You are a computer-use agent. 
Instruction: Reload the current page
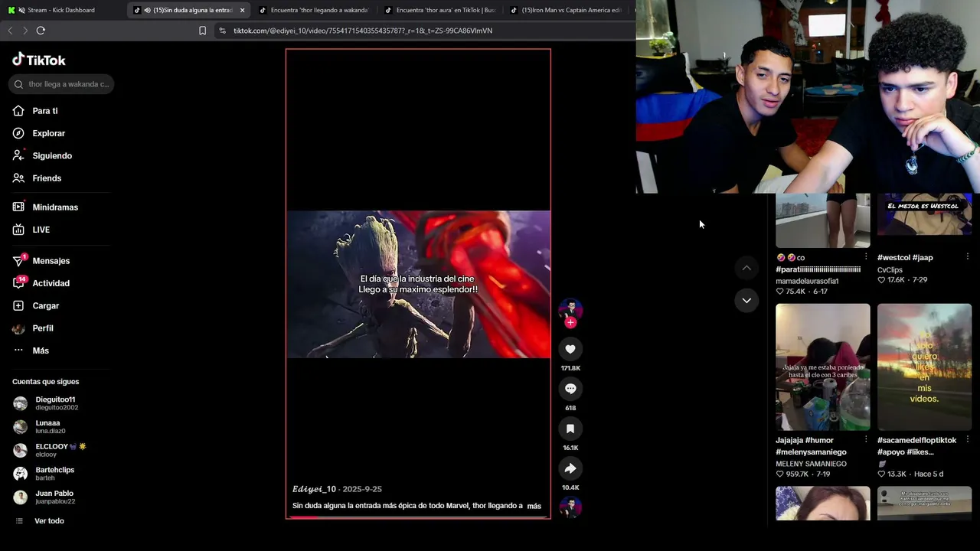click(41, 31)
